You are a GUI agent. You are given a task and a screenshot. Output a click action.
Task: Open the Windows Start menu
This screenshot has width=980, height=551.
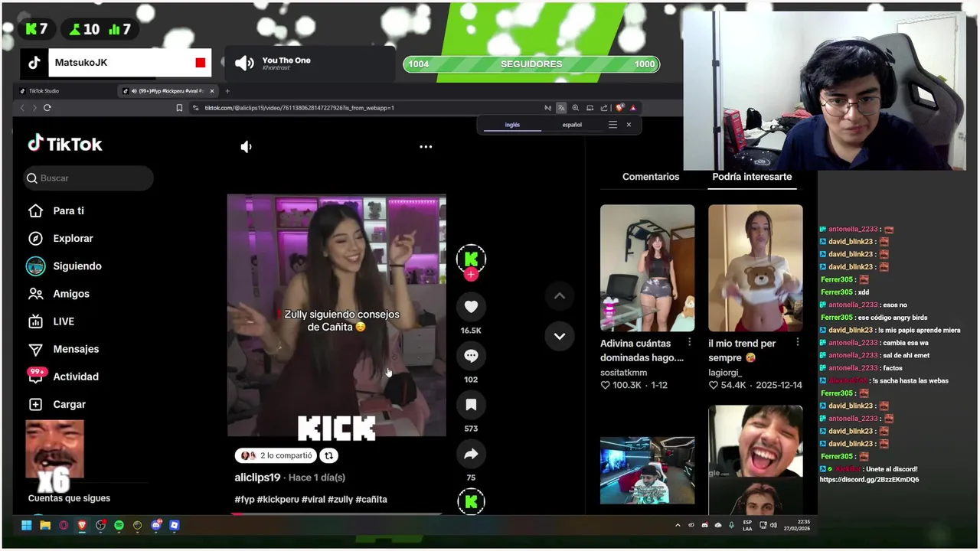coord(27,525)
